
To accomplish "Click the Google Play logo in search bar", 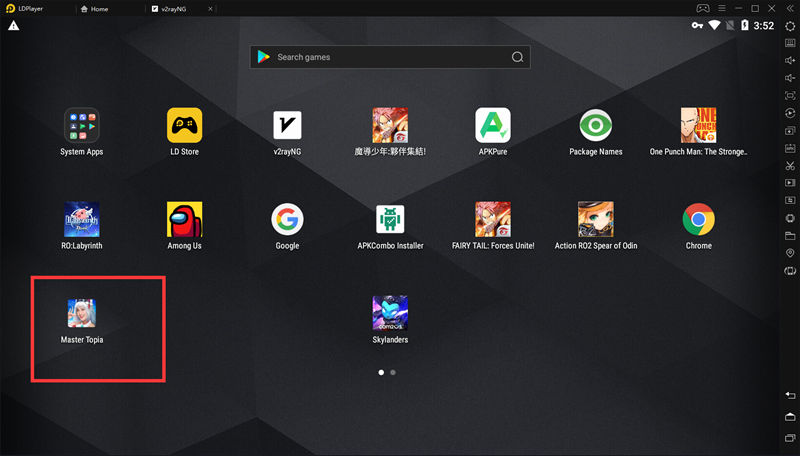I will (x=264, y=57).
